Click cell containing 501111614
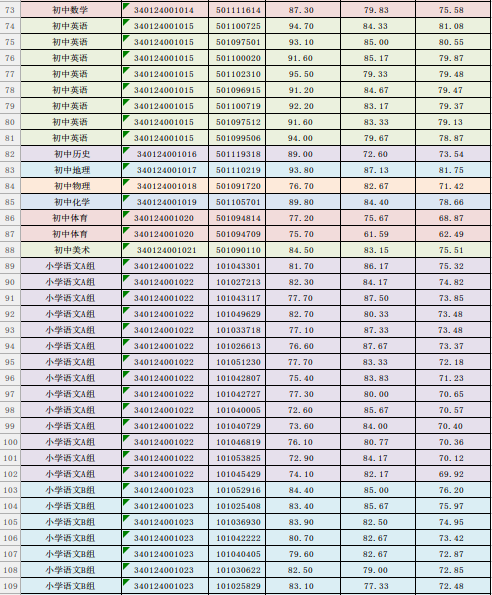The image size is (492, 595). (238, 10)
